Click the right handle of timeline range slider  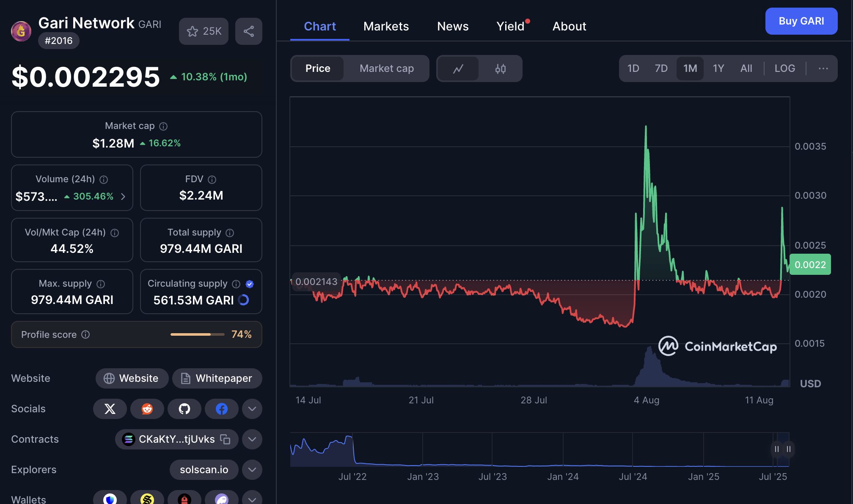click(x=789, y=449)
